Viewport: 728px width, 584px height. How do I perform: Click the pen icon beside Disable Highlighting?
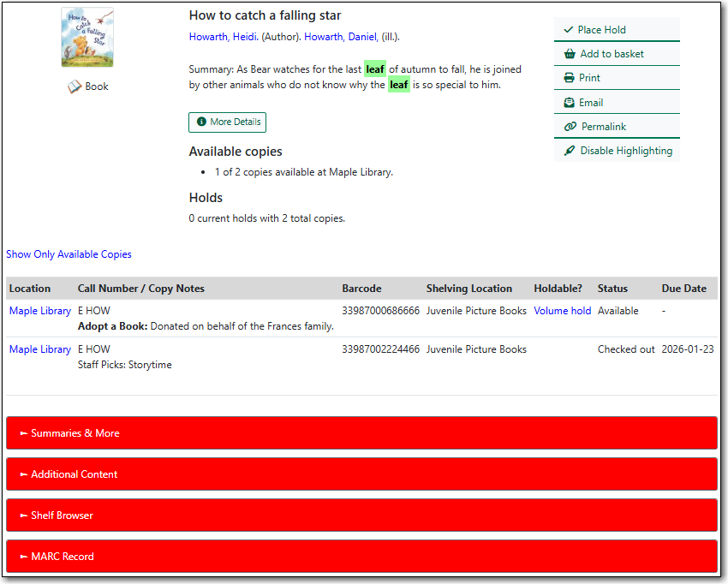(568, 151)
